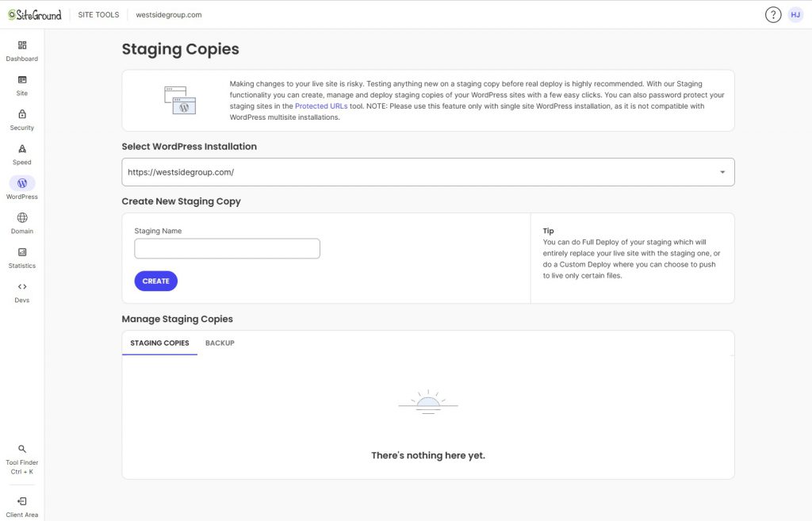Open the westsidegroup.com installation selector

pos(427,172)
